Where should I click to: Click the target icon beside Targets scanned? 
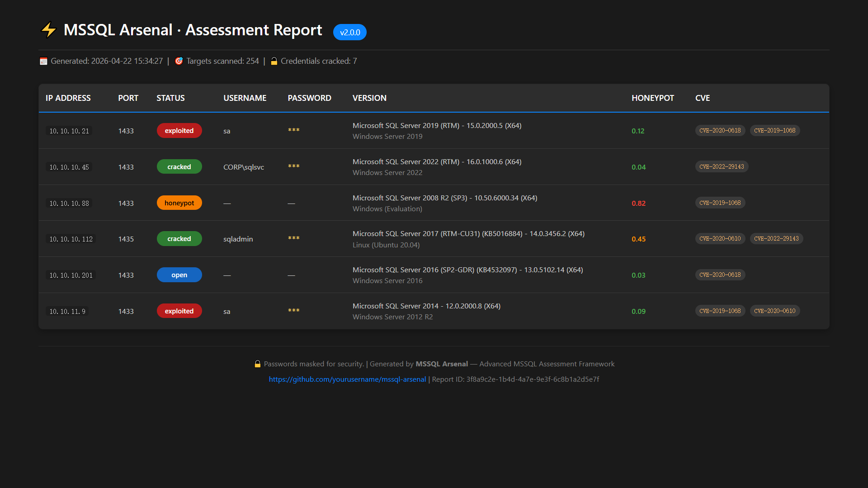(179, 61)
